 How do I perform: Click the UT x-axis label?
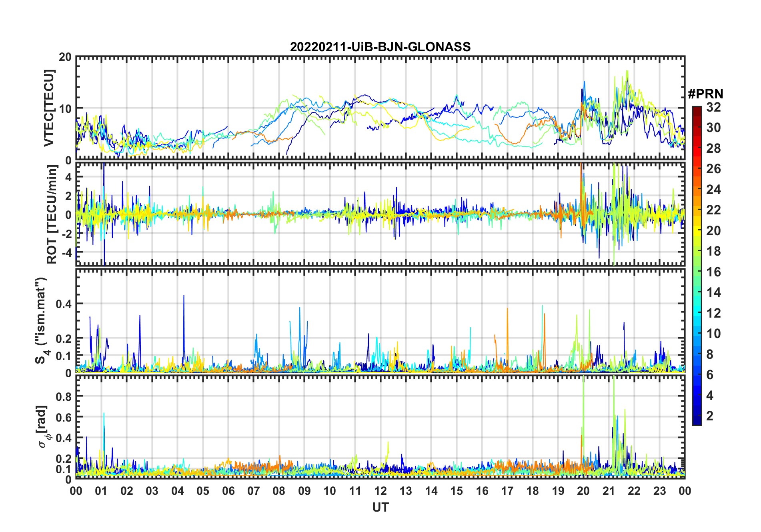[380, 507]
